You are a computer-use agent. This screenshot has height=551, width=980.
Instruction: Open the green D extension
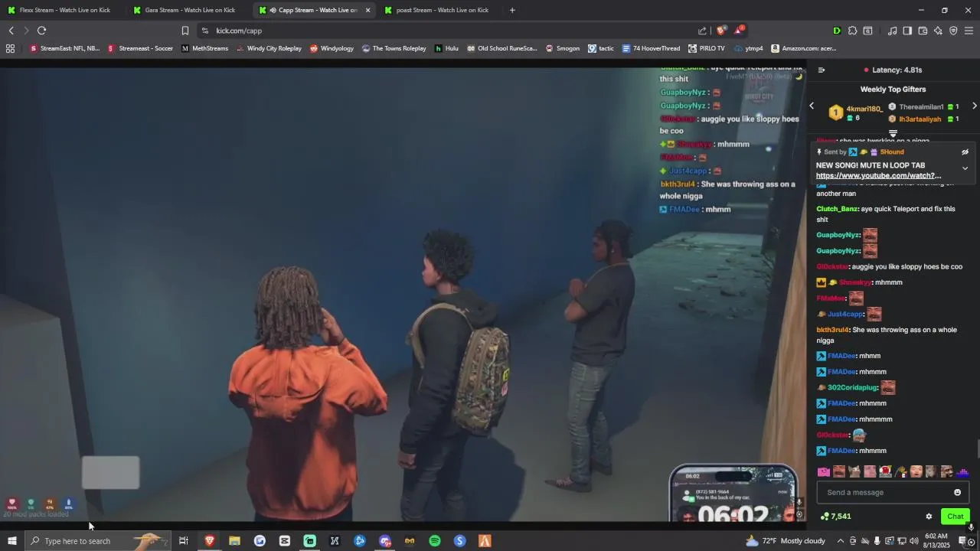click(836, 31)
